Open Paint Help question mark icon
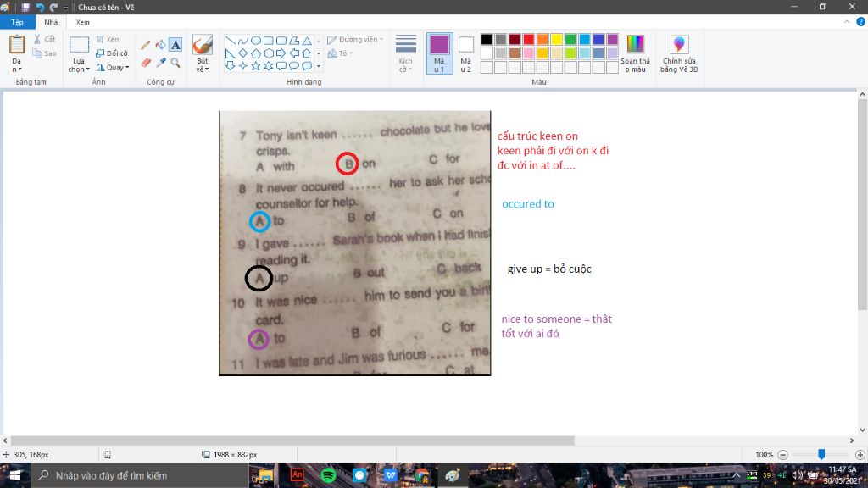Screen dimensions: 868x488 pos(861,21)
